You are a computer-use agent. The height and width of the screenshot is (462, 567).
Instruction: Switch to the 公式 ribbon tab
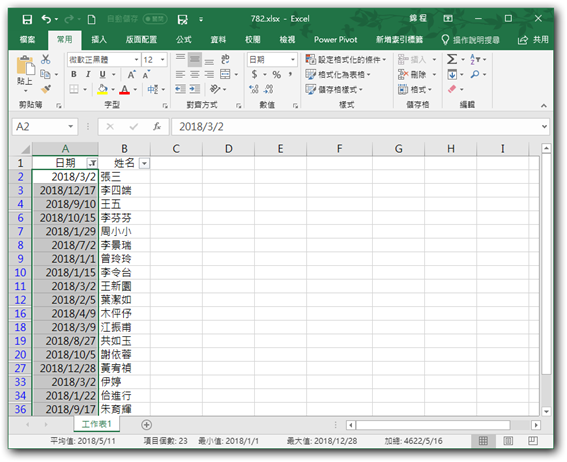pyautogui.click(x=183, y=39)
